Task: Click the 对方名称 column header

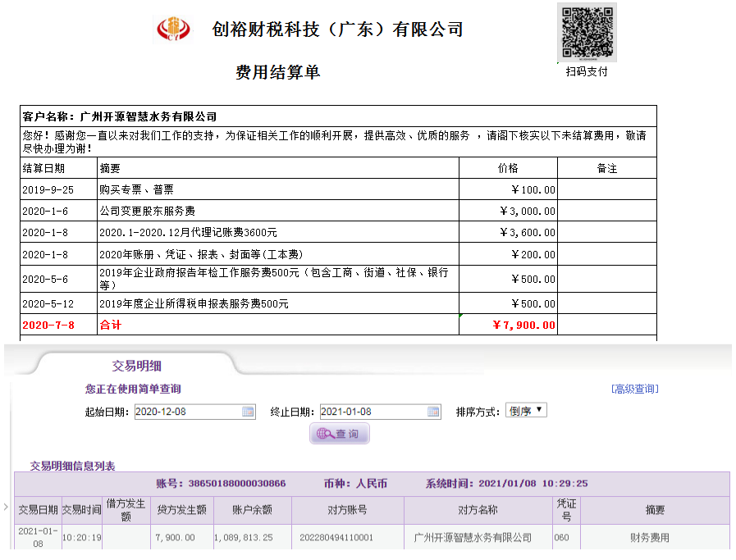Action: 478,510
